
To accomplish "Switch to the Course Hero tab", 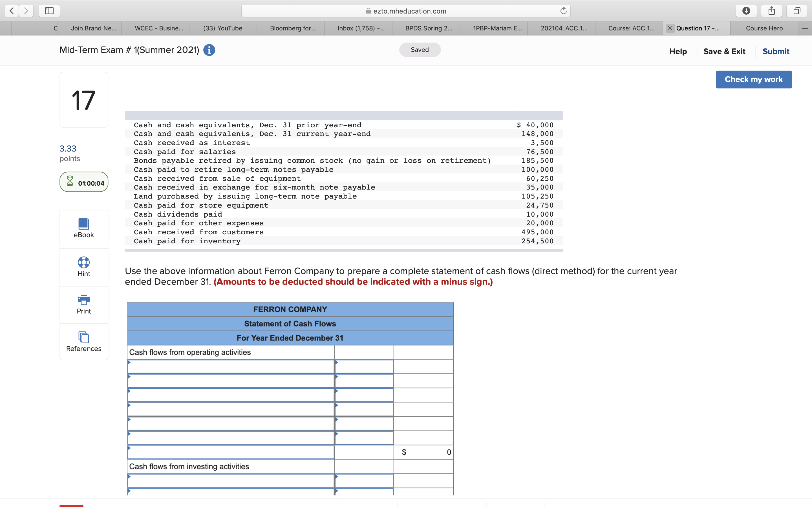I will 764,28.
